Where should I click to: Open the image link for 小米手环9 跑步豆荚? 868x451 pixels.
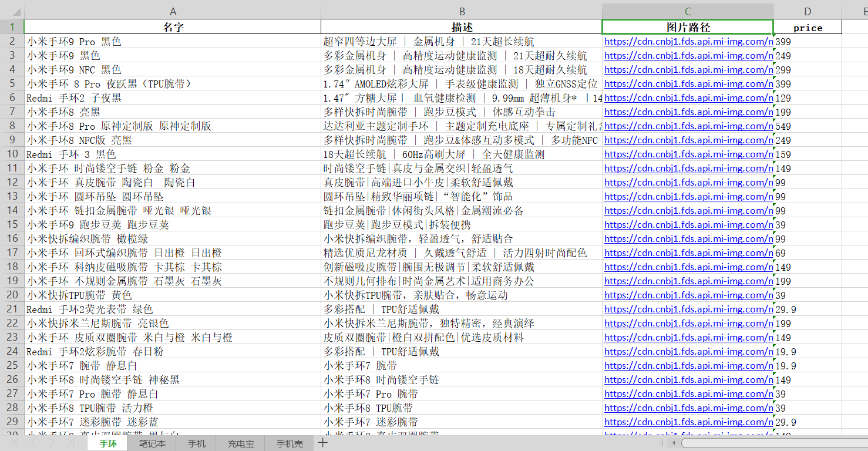tap(688, 225)
